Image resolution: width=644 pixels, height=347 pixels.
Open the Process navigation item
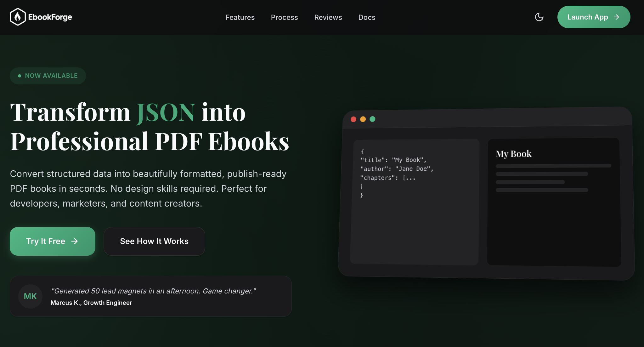coord(284,17)
